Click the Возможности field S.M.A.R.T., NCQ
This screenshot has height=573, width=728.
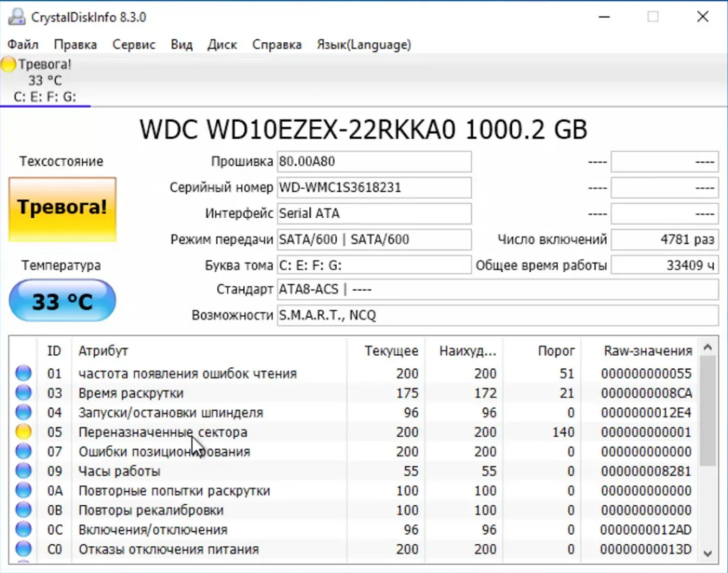tap(498, 315)
